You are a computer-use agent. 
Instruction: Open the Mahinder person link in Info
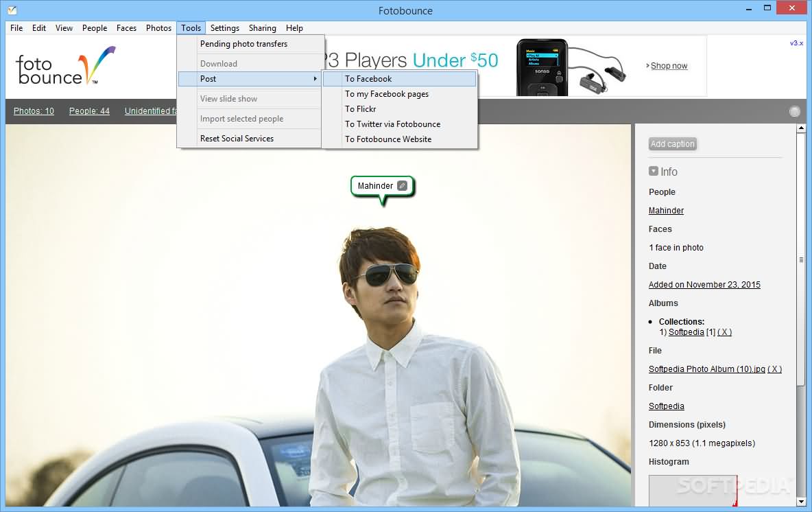[666, 211]
